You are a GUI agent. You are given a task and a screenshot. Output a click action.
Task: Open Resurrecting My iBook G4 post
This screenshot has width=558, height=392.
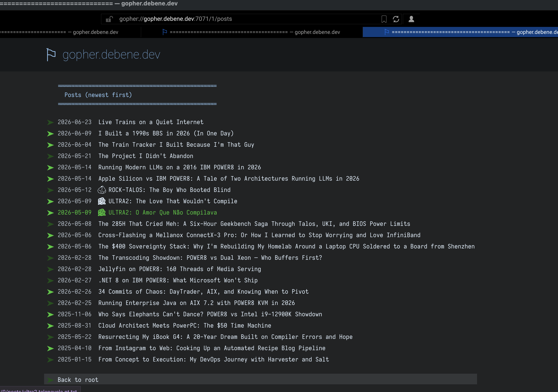tap(226, 337)
